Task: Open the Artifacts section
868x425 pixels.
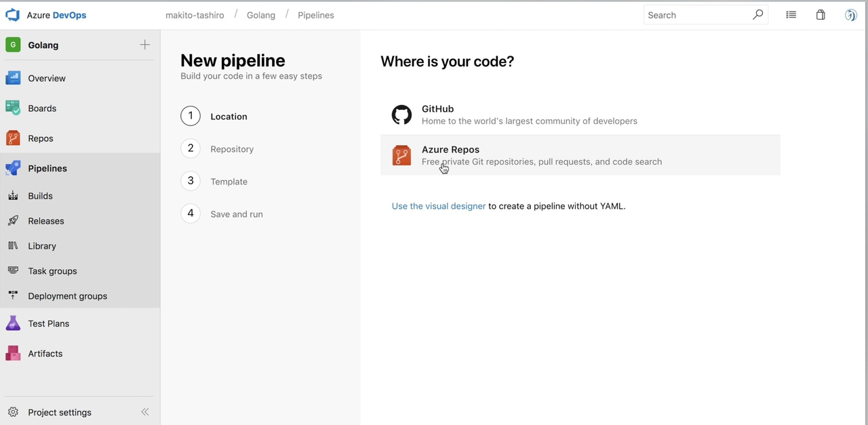Action: (x=45, y=353)
